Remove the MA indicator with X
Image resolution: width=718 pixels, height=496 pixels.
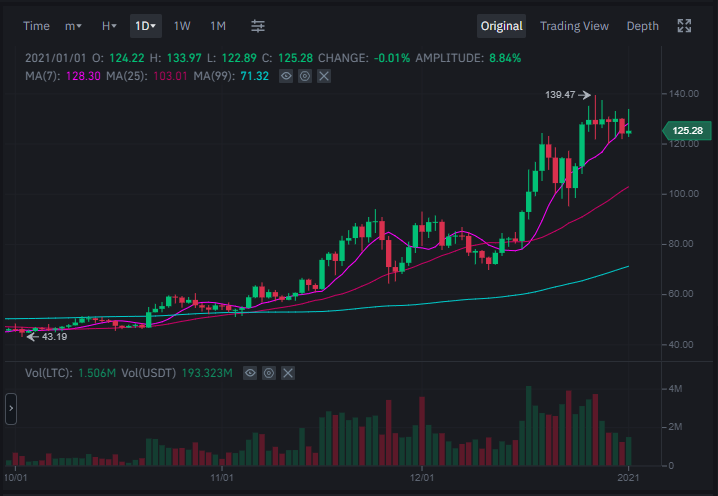click(324, 76)
